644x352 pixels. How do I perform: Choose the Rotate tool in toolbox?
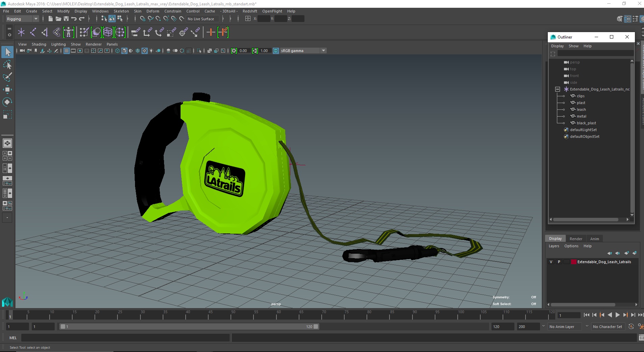tap(7, 102)
